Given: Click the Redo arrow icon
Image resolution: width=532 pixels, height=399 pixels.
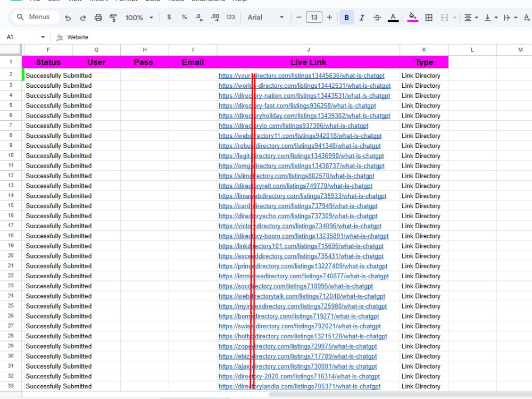Looking at the screenshot, I should coord(83,18).
